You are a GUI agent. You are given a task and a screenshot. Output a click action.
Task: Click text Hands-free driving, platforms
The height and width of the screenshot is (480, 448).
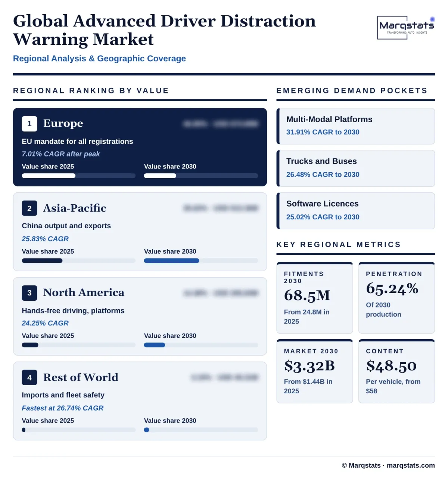[73, 311]
